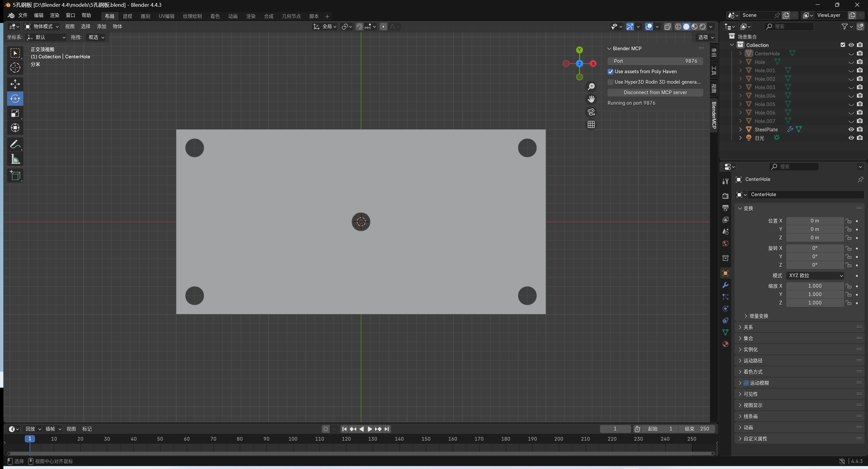Toggle camera view icon in viewport

click(591, 112)
